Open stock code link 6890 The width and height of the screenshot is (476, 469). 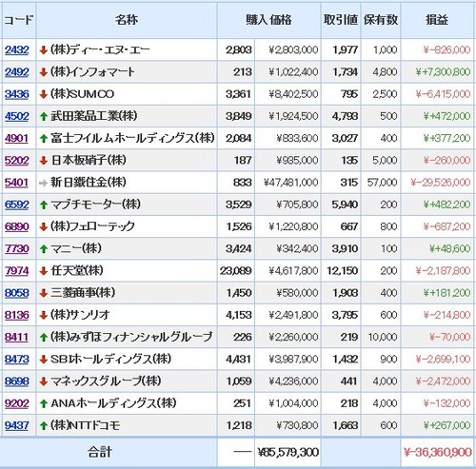click(16, 226)
